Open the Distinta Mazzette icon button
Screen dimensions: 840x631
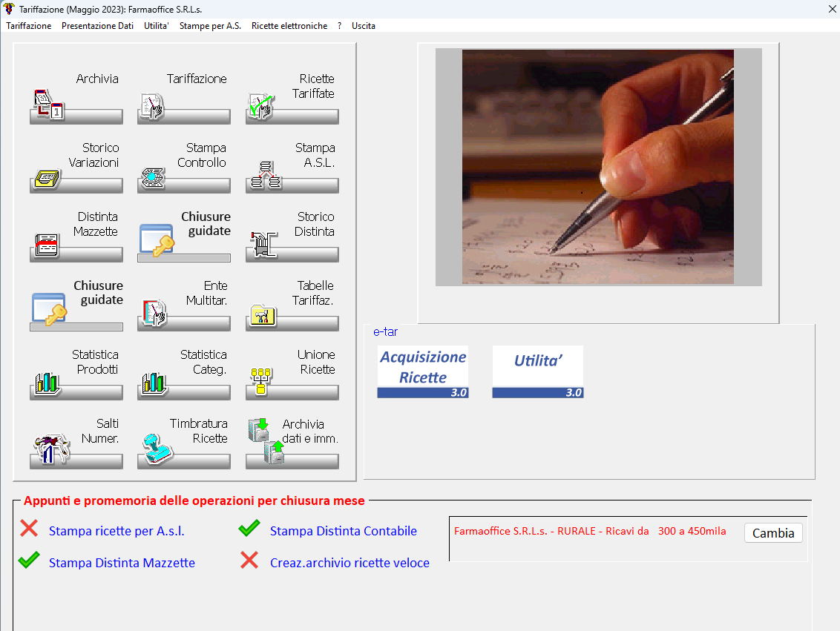(x=76, y=236)
